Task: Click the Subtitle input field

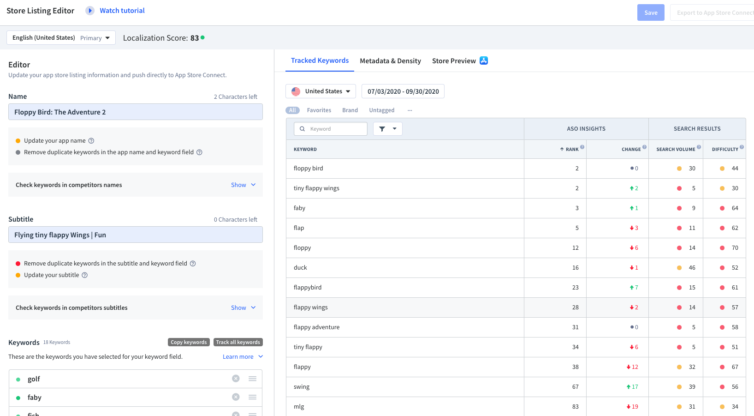Action: (x=135, y=235)
